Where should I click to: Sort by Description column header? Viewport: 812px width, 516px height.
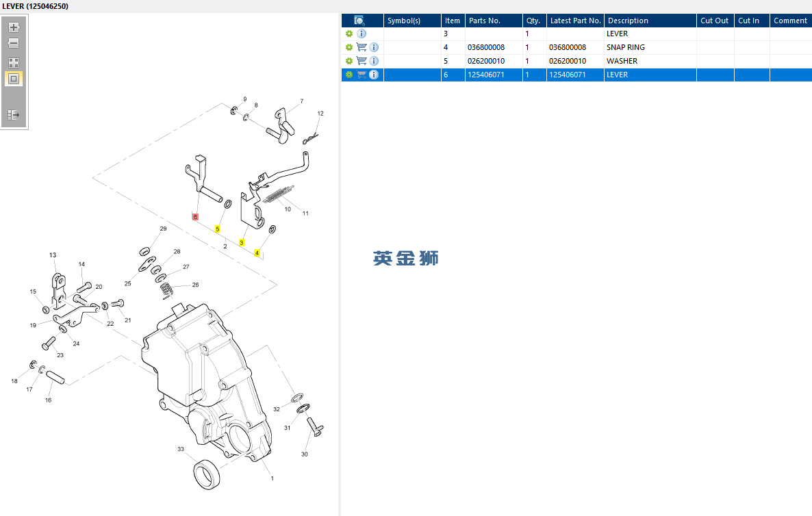tap(650, 21)
